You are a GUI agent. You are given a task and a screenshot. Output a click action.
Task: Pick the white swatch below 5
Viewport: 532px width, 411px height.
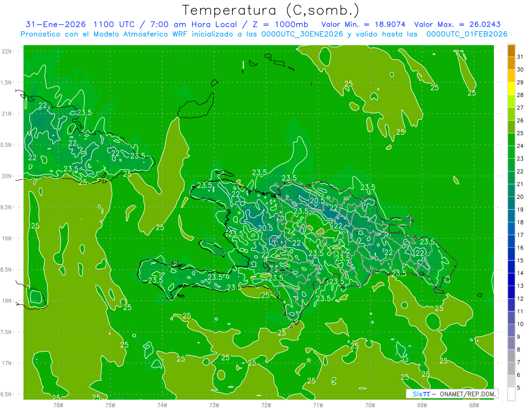pos(511,394)
